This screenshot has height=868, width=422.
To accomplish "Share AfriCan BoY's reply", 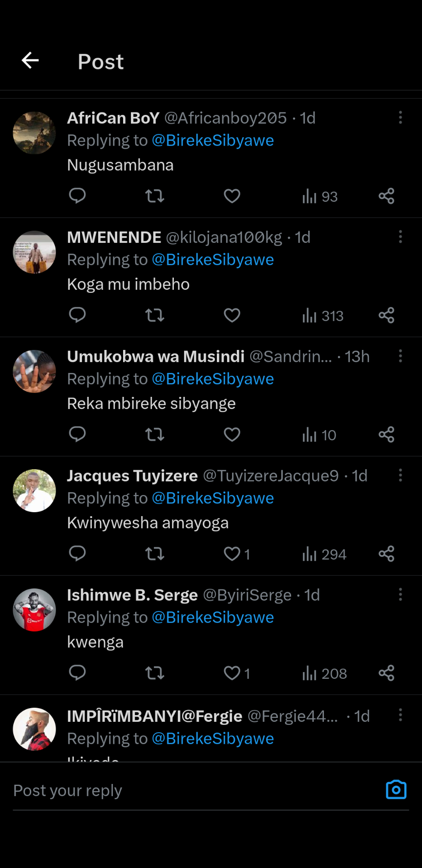I will pos(386,196).
